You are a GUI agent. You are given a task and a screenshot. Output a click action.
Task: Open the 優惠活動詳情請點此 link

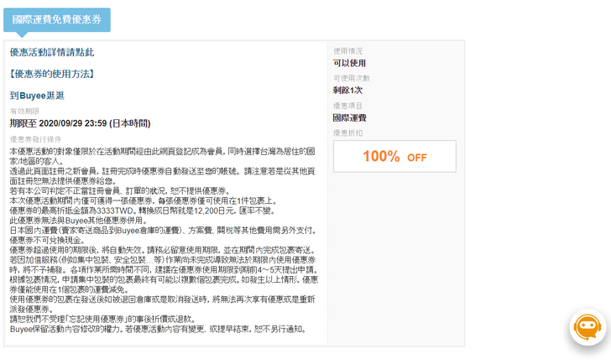pyautogui.click(x=52, y=53)
